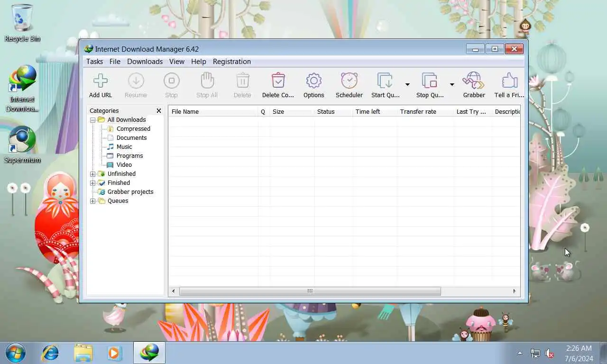Screen dimensions: 607x364
Task: Click the Stop All hand icon
Action: coord(207,81)
